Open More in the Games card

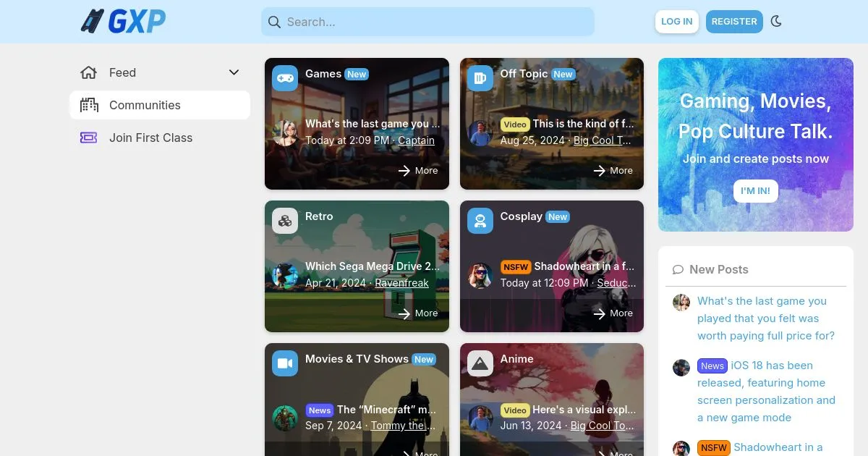coord(418,171)
